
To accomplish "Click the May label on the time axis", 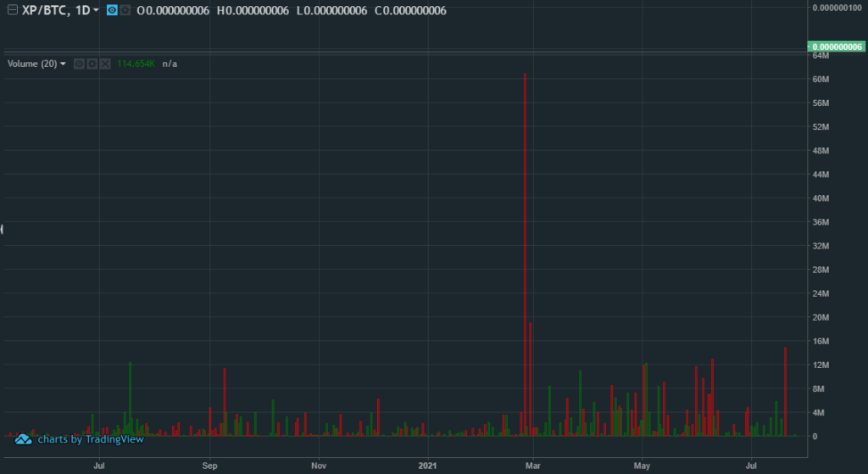I will tap(642, 466).
